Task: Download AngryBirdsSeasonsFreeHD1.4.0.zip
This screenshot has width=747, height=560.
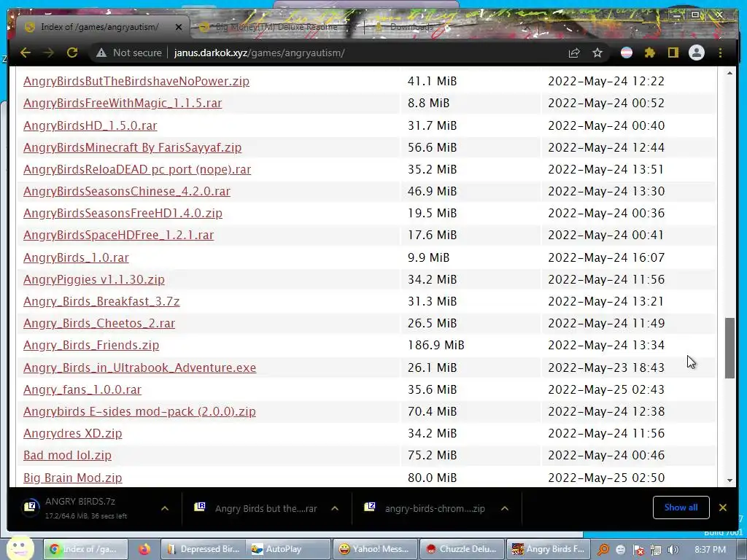Action: (x=123, y=214)
